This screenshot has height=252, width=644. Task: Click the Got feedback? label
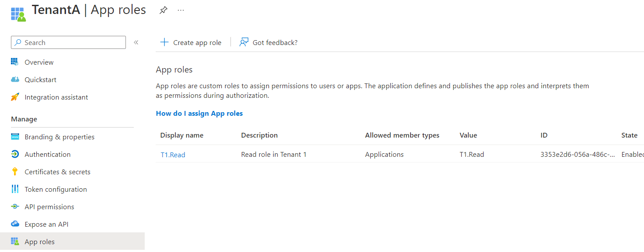(275, 42)
